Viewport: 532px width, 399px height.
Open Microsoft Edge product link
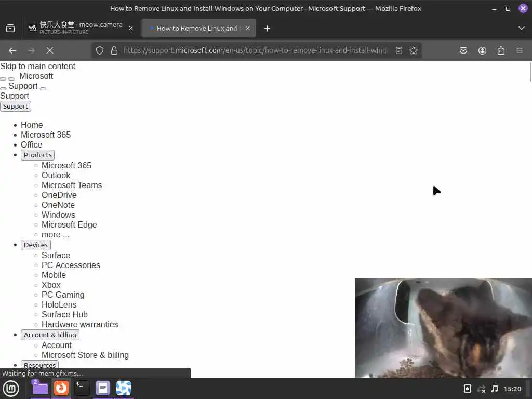[69, 224]
